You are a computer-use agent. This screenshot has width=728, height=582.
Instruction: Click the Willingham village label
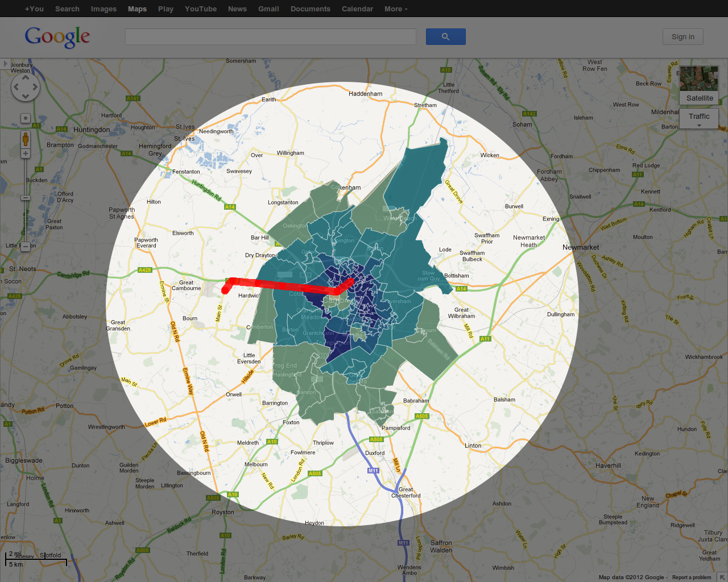pos(291,153)
